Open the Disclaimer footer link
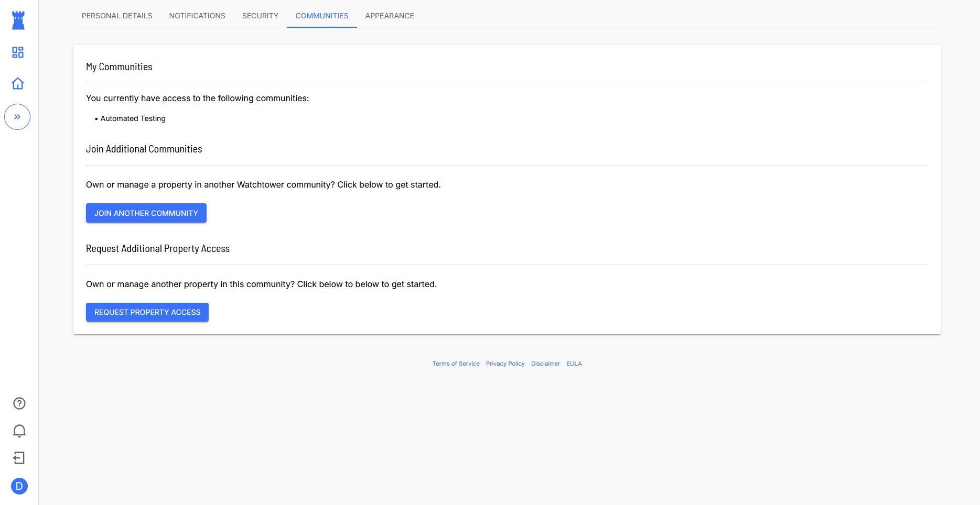 pyautogui.click(x=545, y=364)
